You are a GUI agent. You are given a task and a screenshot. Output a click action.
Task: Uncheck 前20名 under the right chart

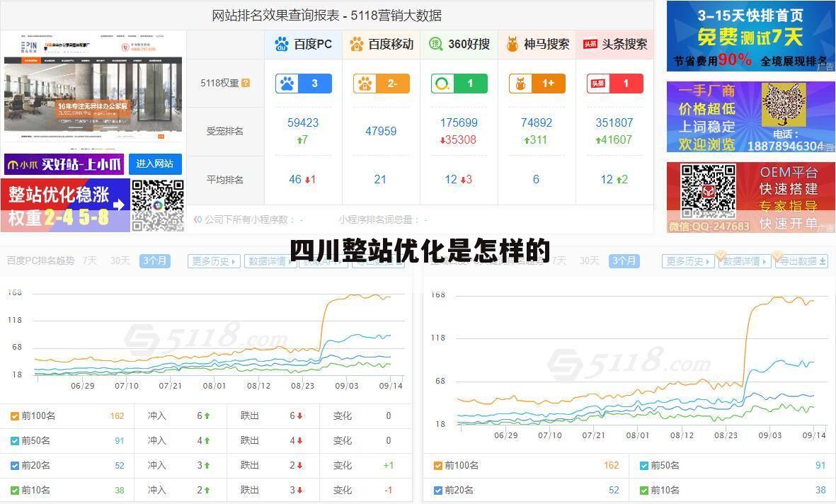point(438,490)
